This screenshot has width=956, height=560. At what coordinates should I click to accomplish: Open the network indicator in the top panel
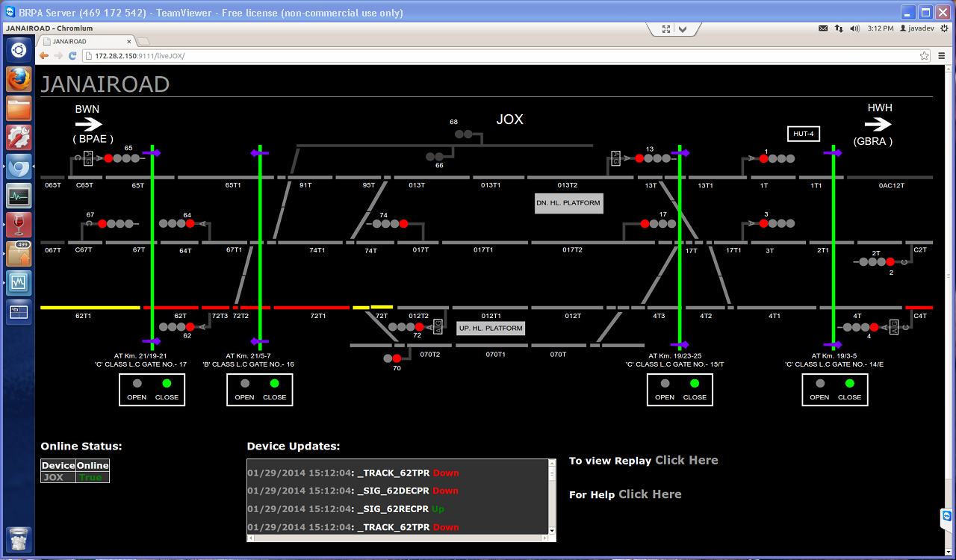(838, 28)
